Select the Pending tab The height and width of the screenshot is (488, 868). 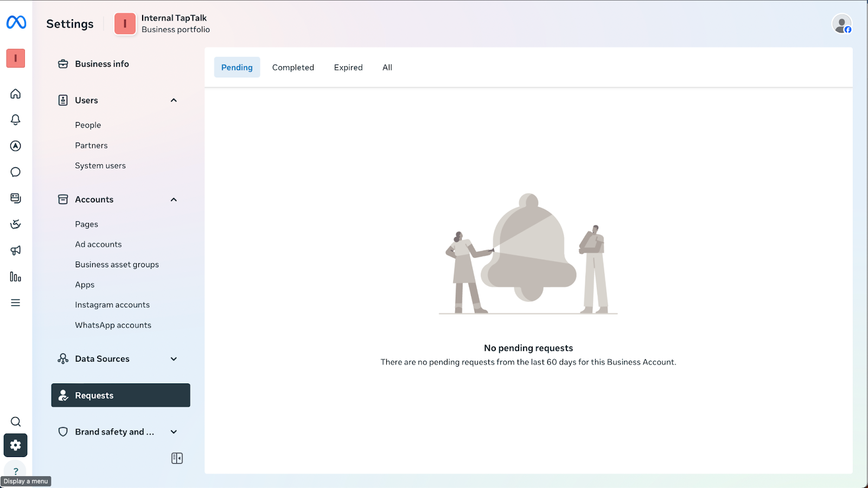click(x=237, y=67)
